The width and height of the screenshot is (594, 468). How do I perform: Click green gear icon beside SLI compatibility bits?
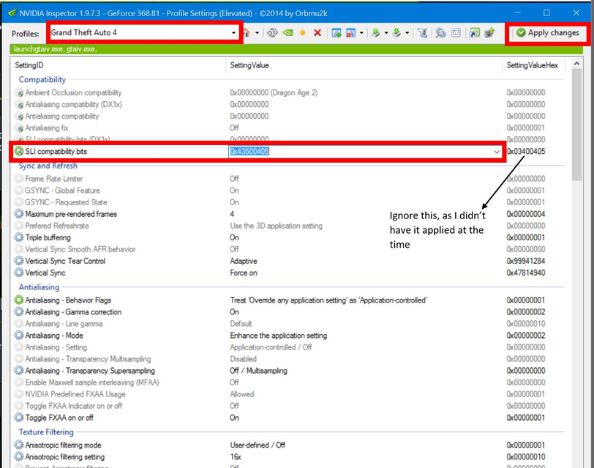(x=19, y=151)
